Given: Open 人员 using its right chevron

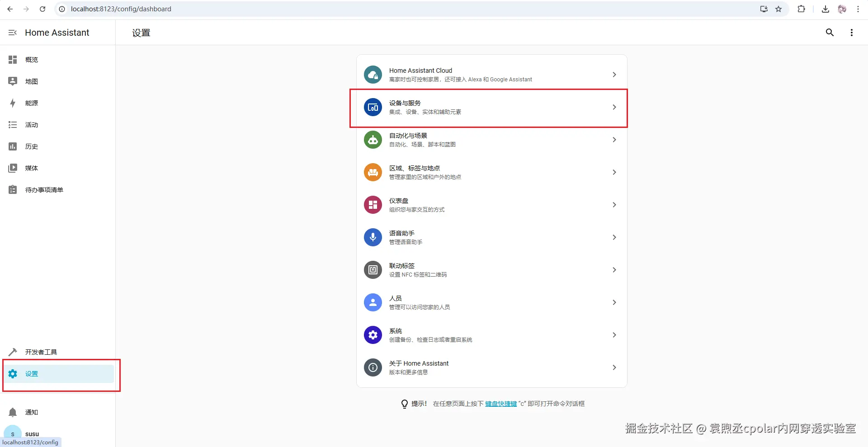Looking at the screenshot, I should [614, 302].
